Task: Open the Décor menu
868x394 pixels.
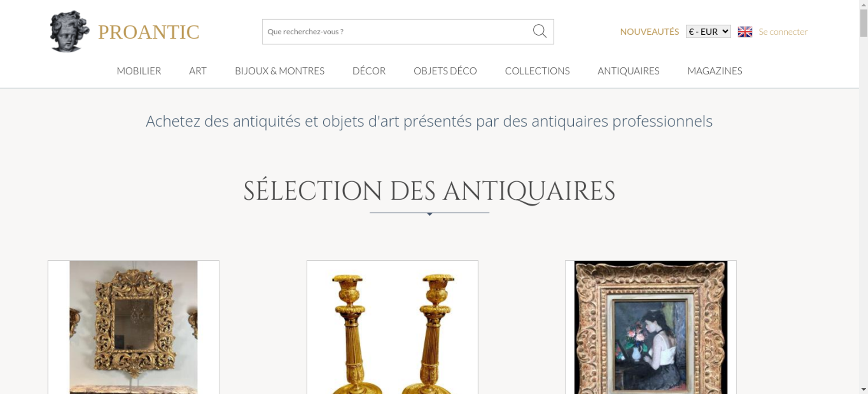Action: click(369, 71)
